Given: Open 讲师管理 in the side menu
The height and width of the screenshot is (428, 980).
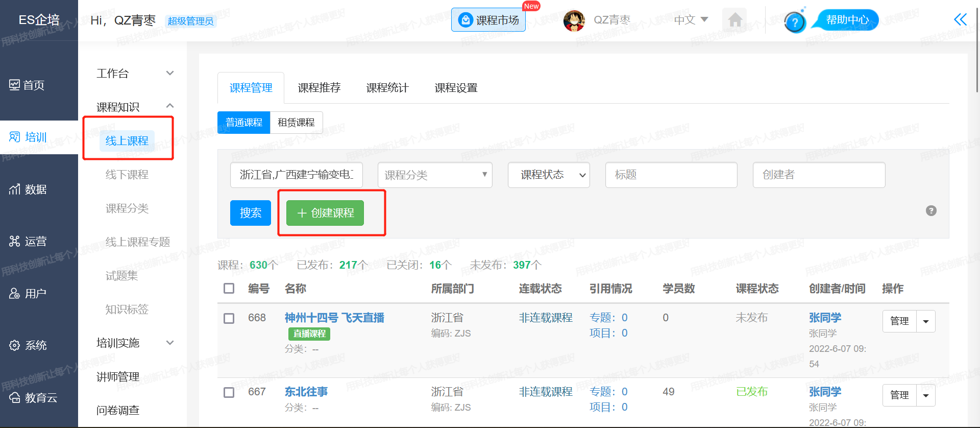Looking at the screenshot, I should [x=118, y=377].
